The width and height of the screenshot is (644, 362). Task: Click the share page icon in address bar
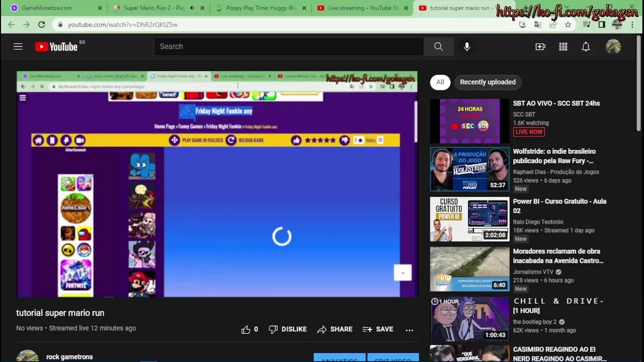(x=553, y=24)
